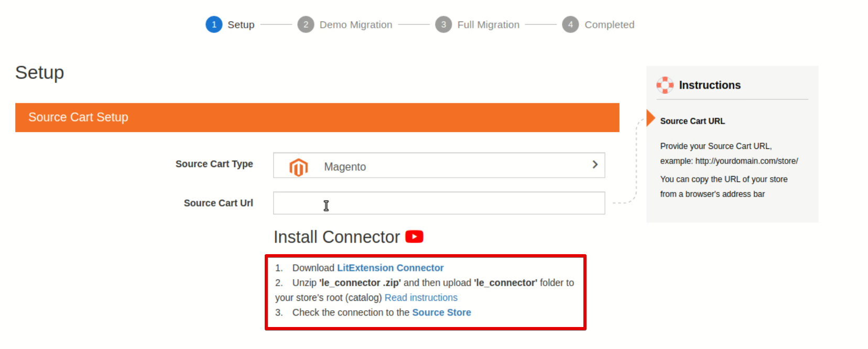Click the 'le_connector .zip' bold text
Viewport: 868px width, 349px height.
360,283
